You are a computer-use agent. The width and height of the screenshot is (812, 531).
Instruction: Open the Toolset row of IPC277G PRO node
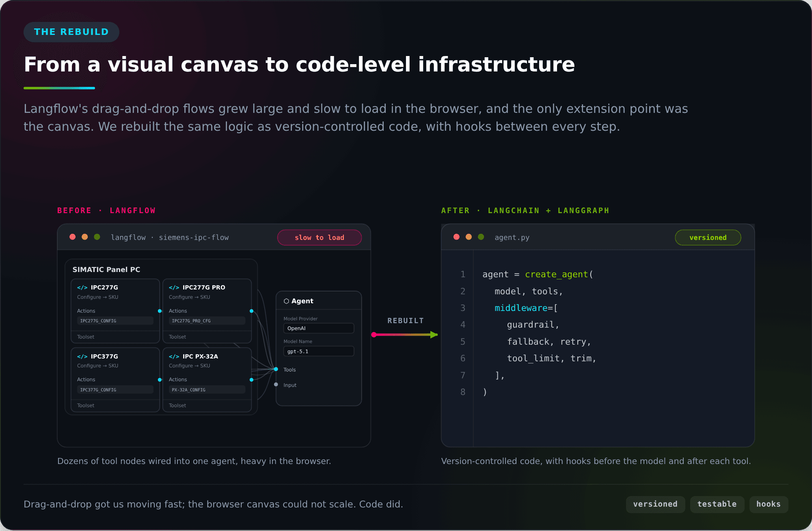(x=207, y=337)
